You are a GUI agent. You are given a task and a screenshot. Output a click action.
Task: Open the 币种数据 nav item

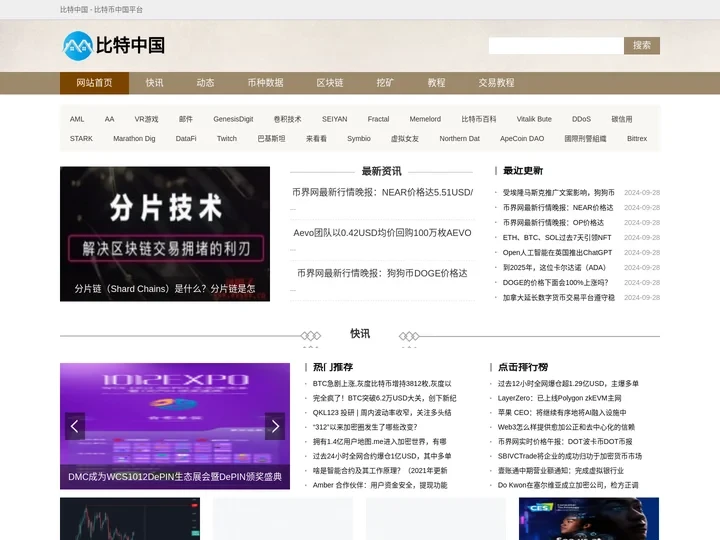click(265, 83)
